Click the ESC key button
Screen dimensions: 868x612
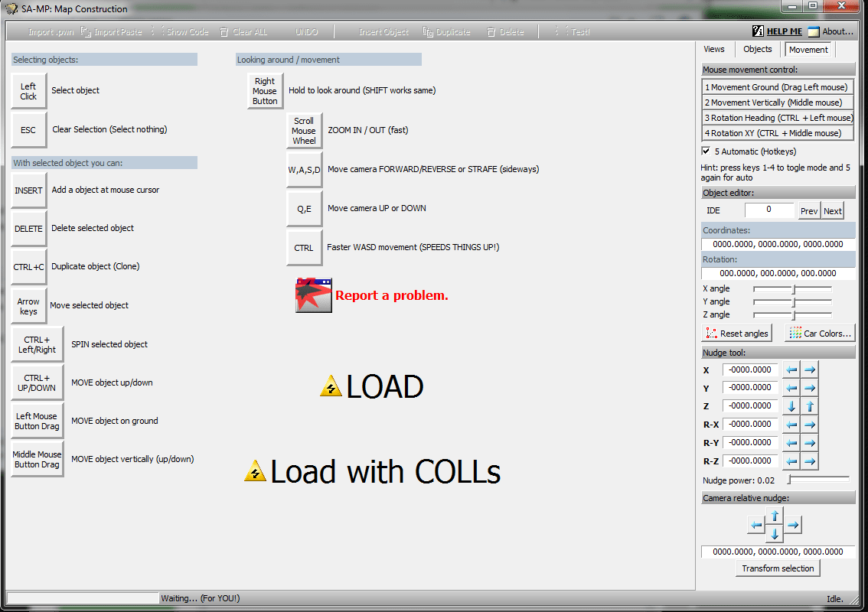[x=29, y=129]
